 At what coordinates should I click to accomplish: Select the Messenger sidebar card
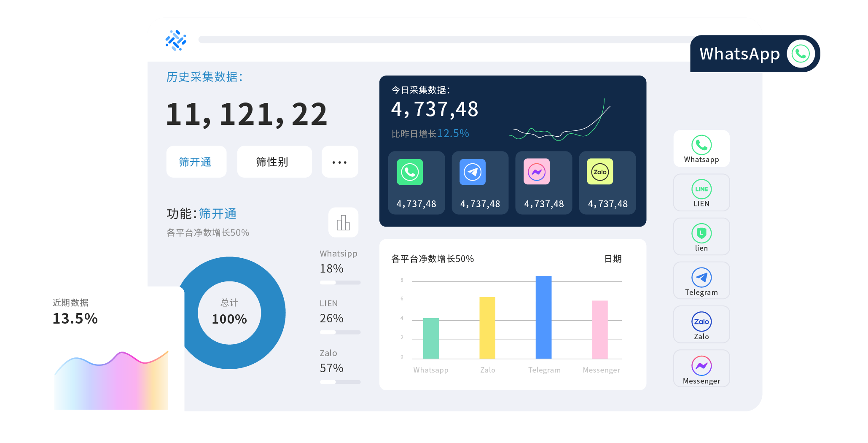701,368
